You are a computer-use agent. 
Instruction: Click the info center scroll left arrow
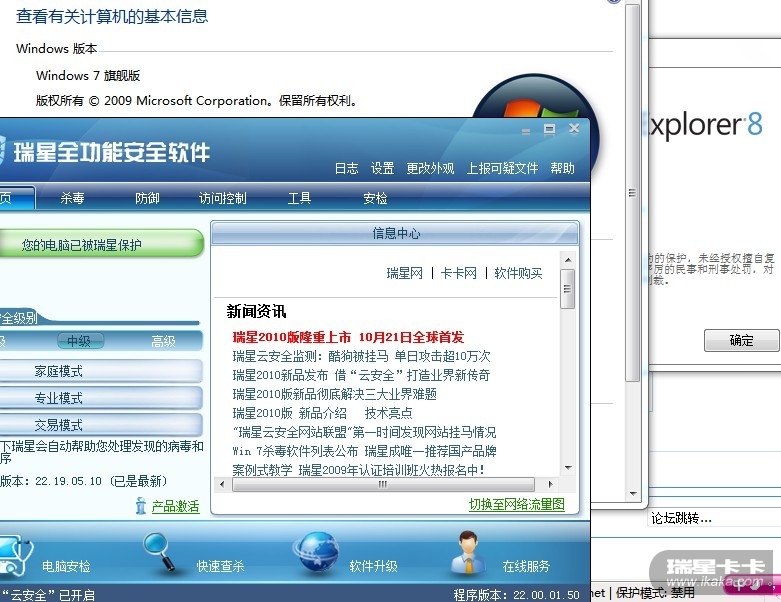(222, 484)
